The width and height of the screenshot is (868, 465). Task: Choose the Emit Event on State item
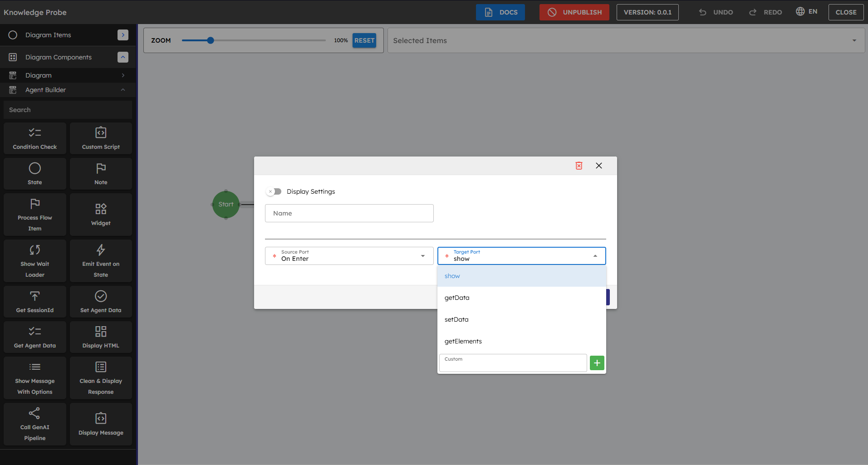[101, 261]
